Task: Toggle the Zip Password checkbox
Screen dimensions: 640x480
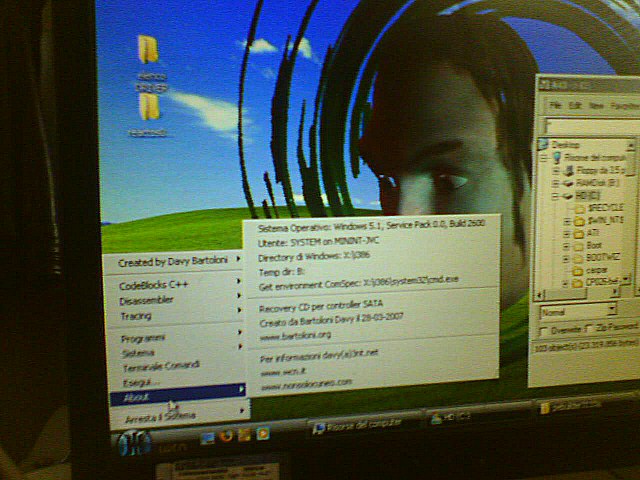Action: click(593, 327)
